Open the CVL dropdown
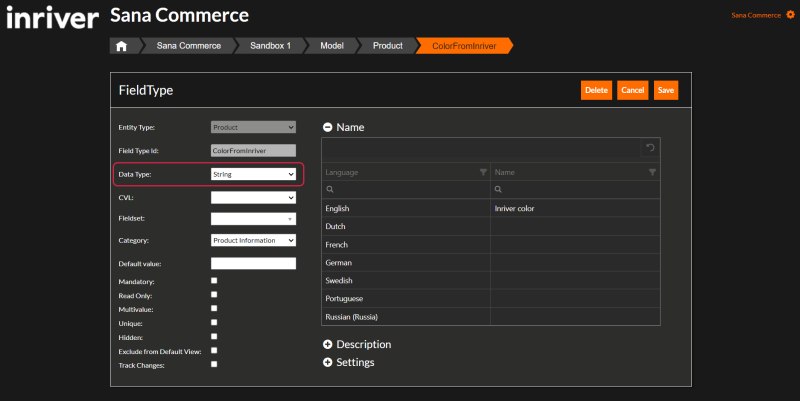800x401 pixels. 253,197
